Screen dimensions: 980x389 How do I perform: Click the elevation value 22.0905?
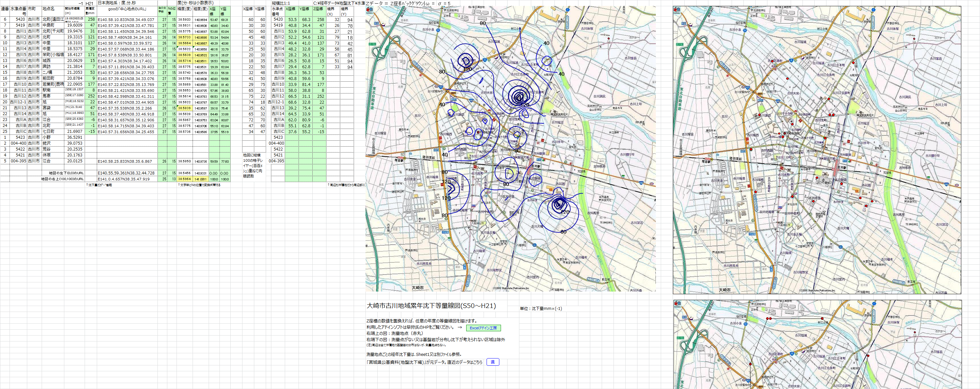click(74, 84)
